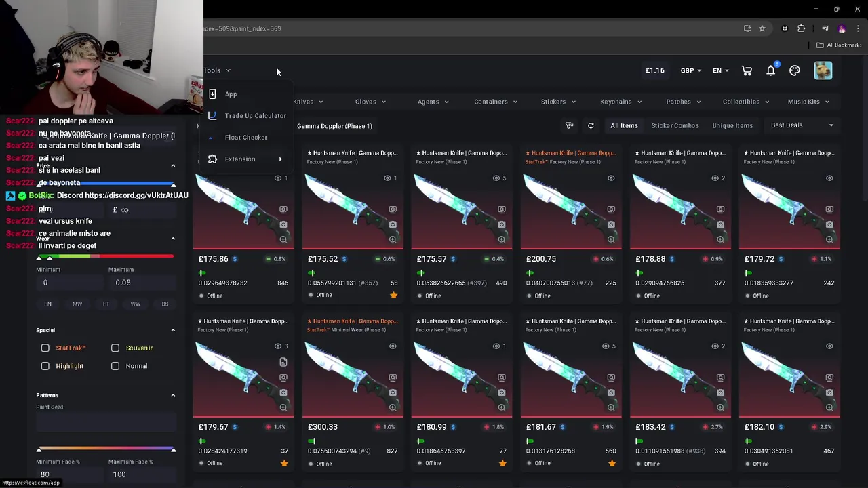
Task: Toggle the BS wear filter
Action: (x=165, y=304)
